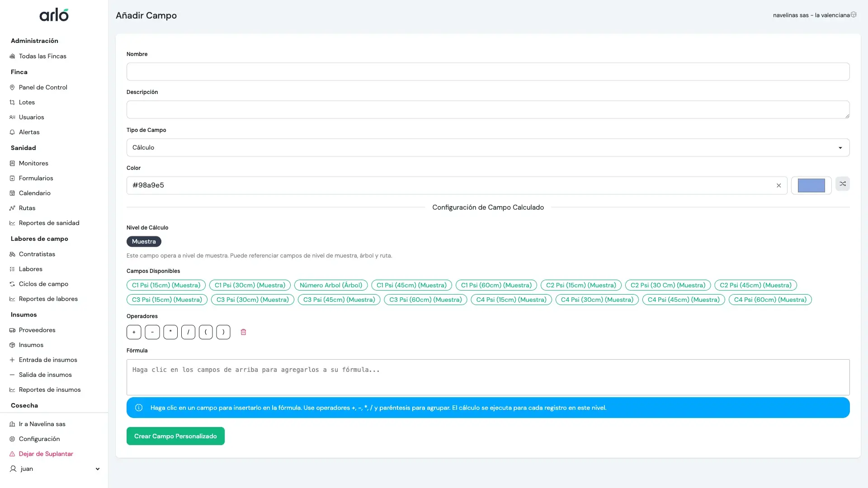Click Crear Campo Personalizado

(175, 436)
